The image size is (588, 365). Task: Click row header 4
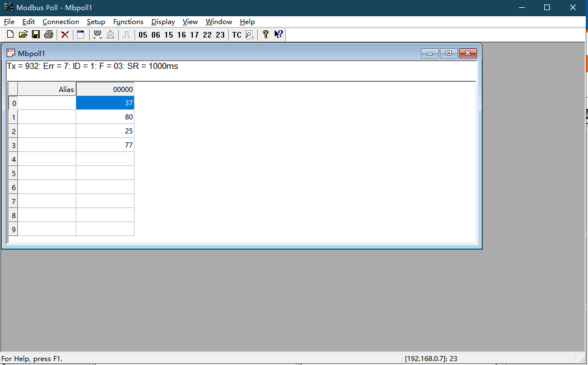click(x=13, y=159)
